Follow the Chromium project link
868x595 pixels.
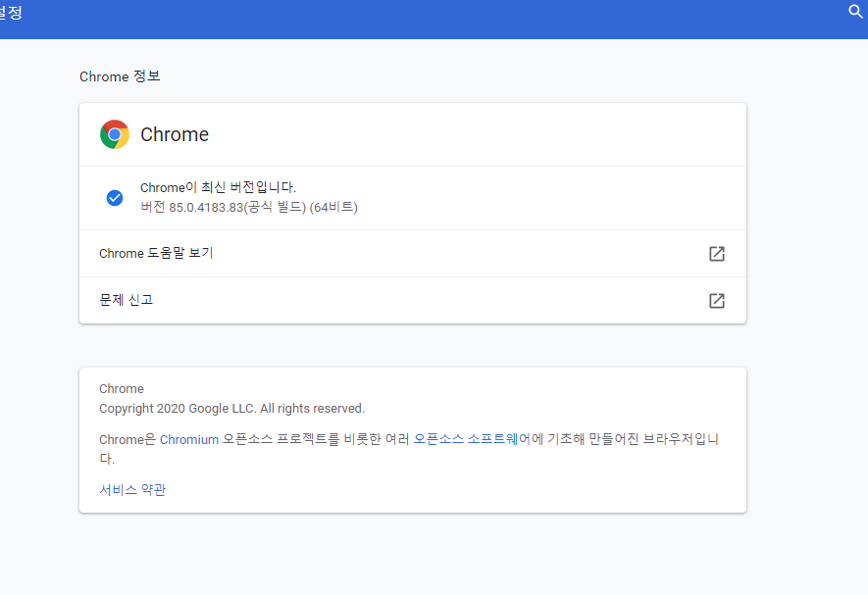click(x=189, y=439)
